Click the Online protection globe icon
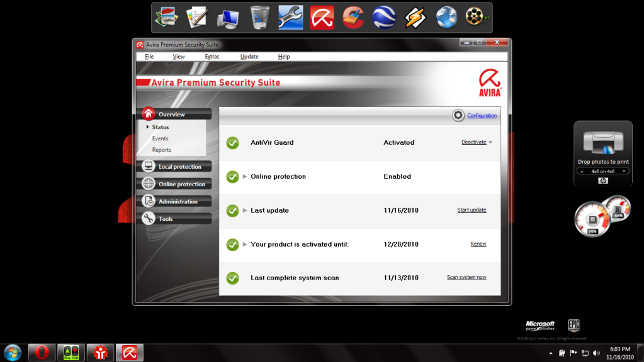 (149, 184)
